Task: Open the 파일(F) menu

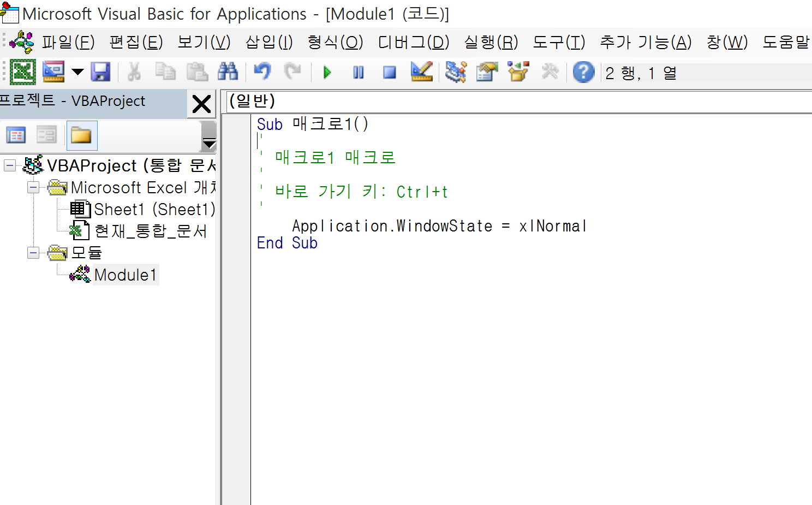Action: click(68, 42)
